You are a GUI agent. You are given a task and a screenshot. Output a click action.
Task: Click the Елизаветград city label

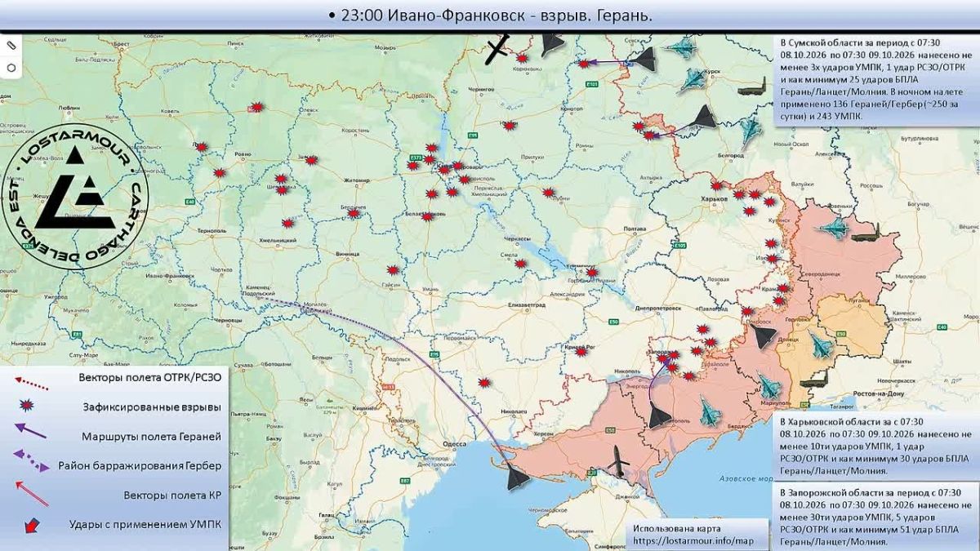click(527, 304)
